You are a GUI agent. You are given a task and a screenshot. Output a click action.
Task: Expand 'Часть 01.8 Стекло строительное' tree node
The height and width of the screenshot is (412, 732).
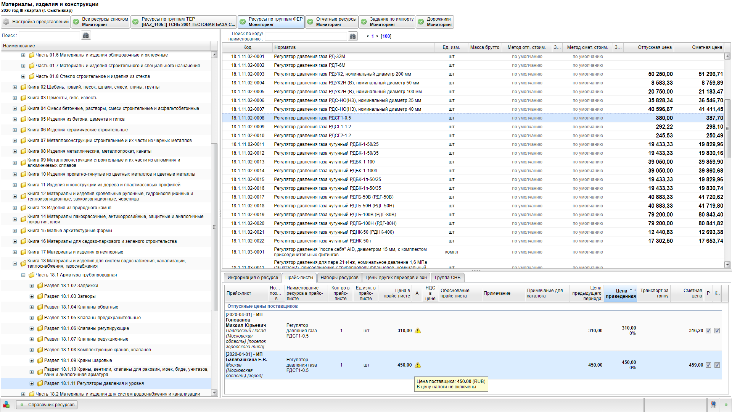tap(23, 76)
